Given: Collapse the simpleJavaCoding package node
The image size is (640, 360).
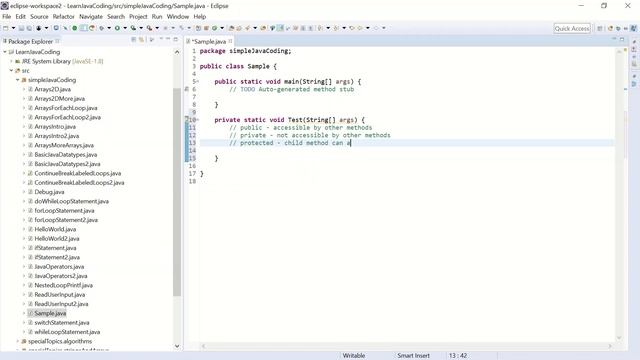Looking at the screenshot, I should (18, 80).
